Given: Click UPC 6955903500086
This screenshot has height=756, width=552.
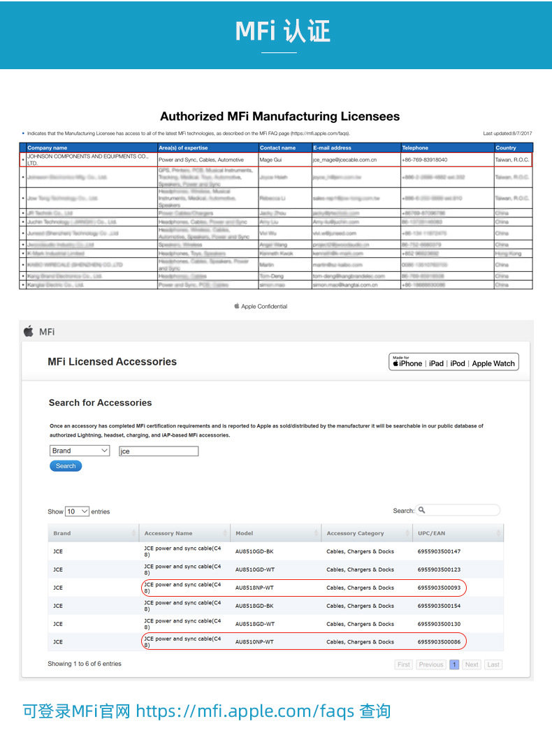Looking at the screenshot, I should (x=440, y=642).
